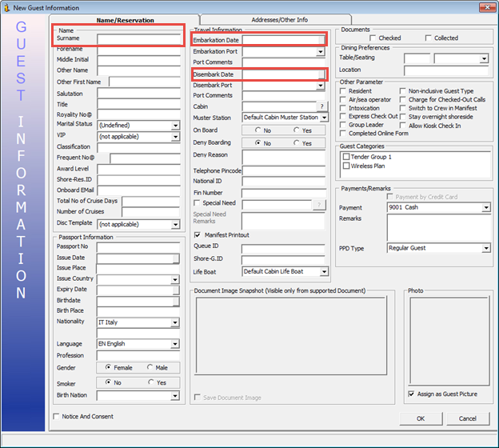This screenshot has height=448, width=499.
Task: Enable Express Check Out
Action: coord(343,117)
